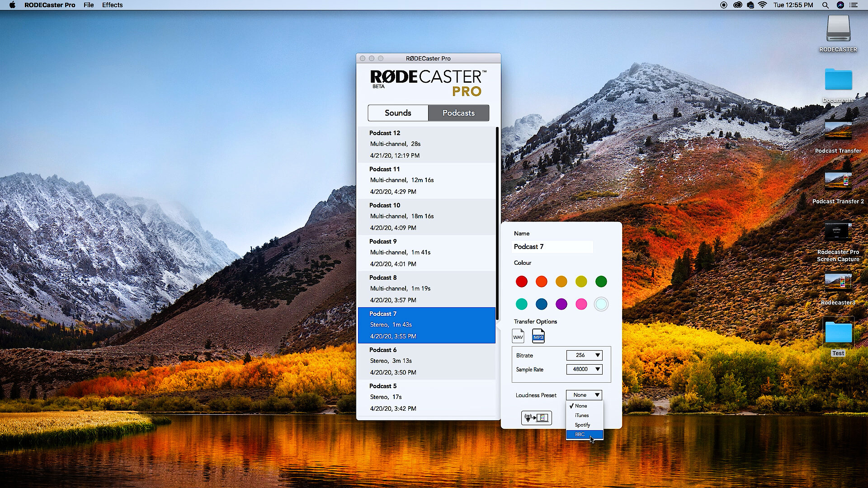The height and width of the screenshot is (488, 868).
Task: Open Effects menu
Action: tap(112, 5)
